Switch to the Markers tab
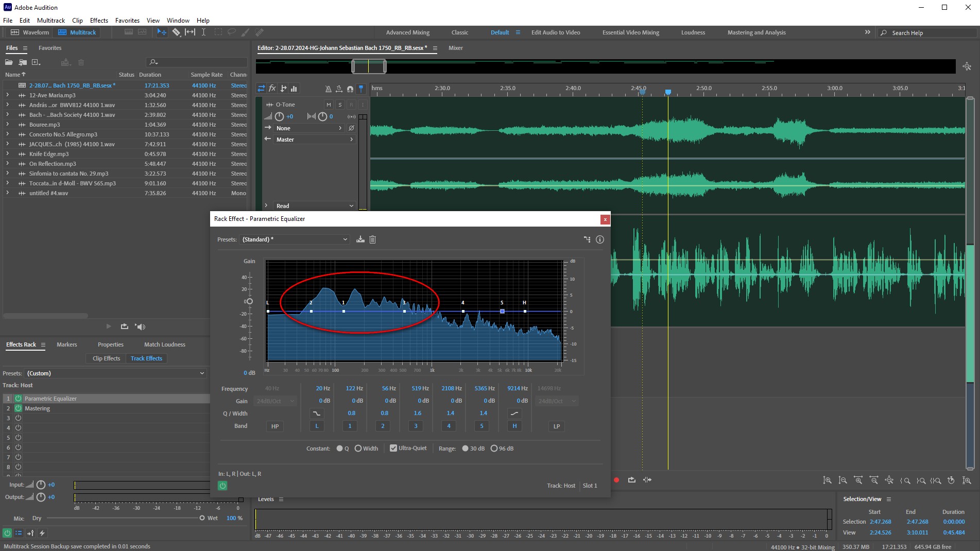Viewport: 980px width, 551px height. 66,345
